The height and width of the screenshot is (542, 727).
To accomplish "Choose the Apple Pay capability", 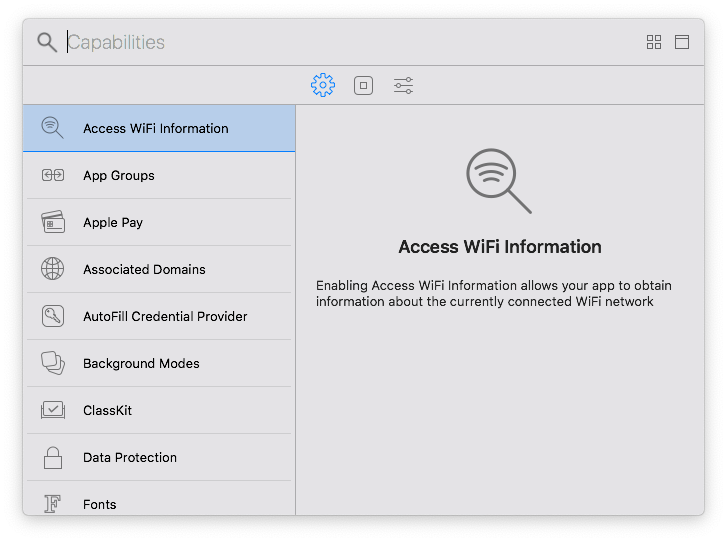I will pyautogui.click(x=113, y=222).
